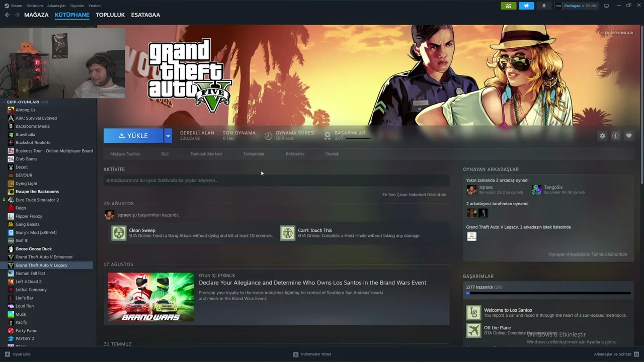The height and width of the screenshot is (362, 644).
Task: Open the Arkadaşlar menu
Action: point(56,6)
